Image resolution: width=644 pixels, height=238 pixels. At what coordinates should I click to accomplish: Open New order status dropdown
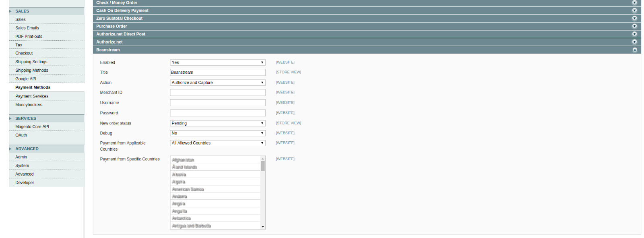218,123
